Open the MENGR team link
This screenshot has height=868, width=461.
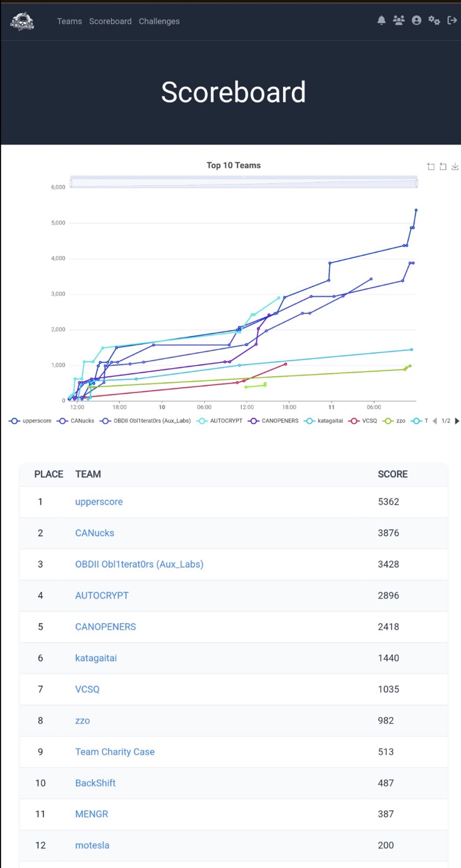pos(92,814)
